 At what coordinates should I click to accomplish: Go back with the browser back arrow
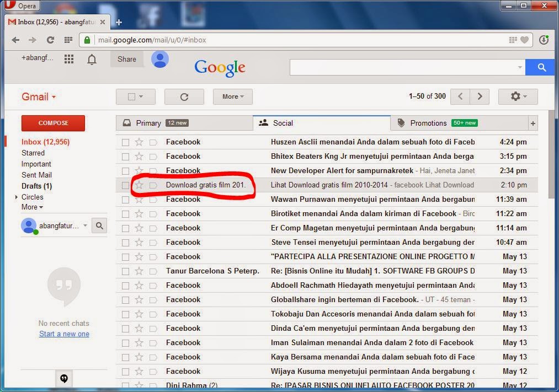coord(15,40)
